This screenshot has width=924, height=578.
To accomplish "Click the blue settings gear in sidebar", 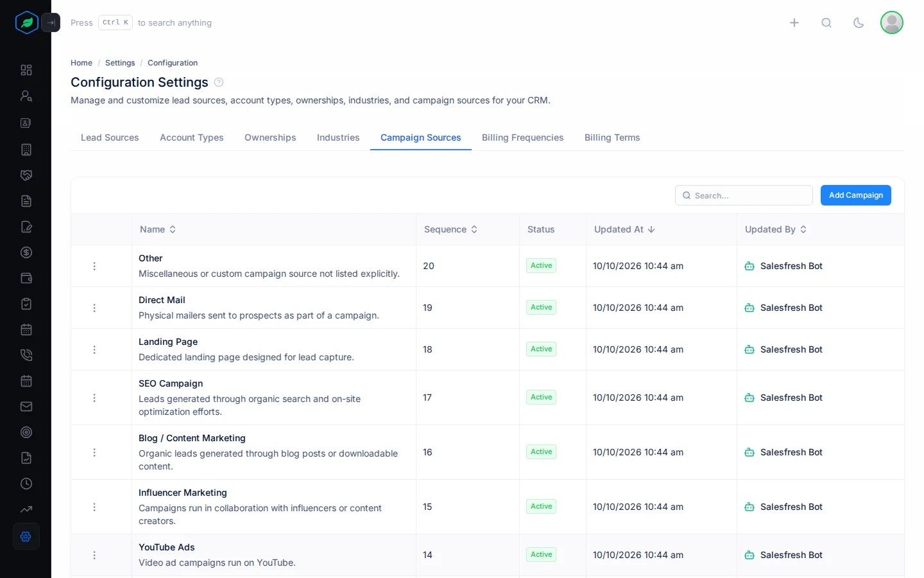I will [26, 536].
